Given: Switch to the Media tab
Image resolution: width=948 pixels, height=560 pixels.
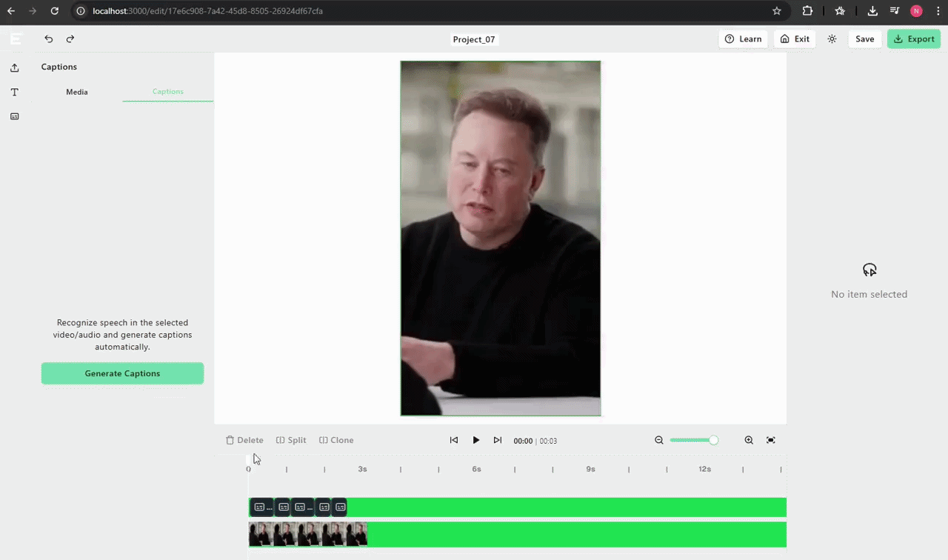Looking at the screenshot, I should click(x=76, y=92).
